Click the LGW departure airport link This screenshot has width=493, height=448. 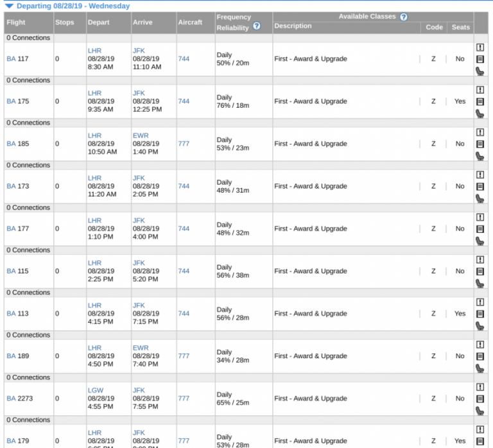click(95, 390)
